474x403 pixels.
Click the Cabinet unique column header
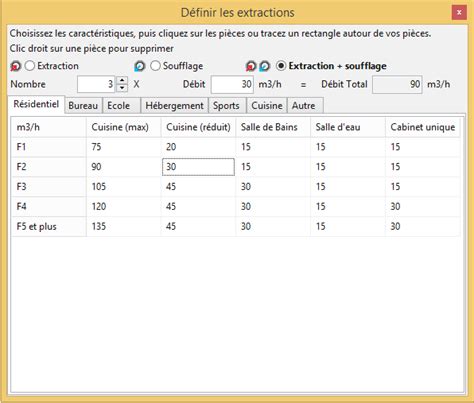[x=423, y=127]
